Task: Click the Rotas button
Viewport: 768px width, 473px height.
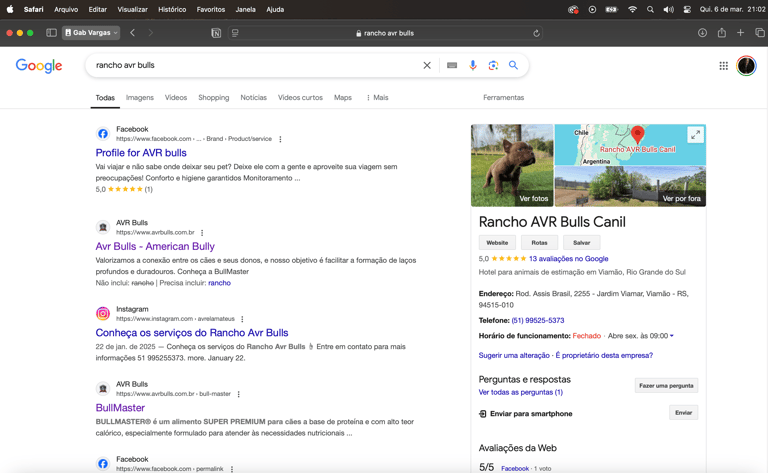Action: click(x=539, y=242)
